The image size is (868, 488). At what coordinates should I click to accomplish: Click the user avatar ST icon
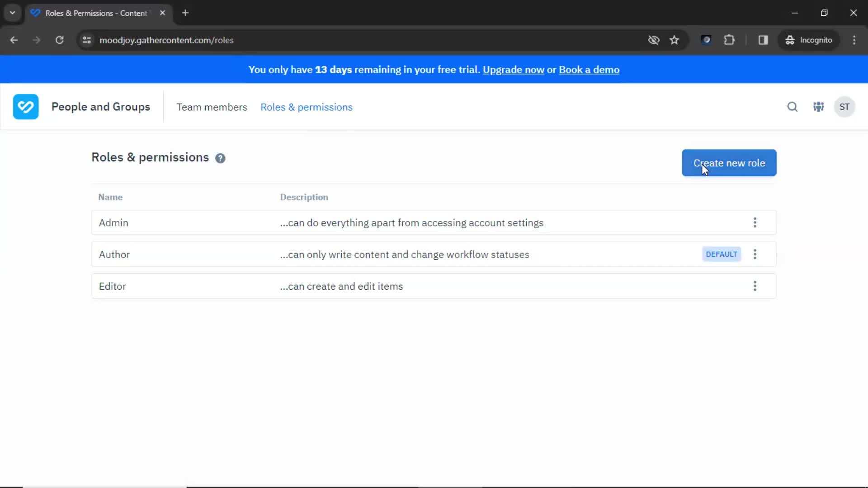pyautogui.click(x=845, y=107)
